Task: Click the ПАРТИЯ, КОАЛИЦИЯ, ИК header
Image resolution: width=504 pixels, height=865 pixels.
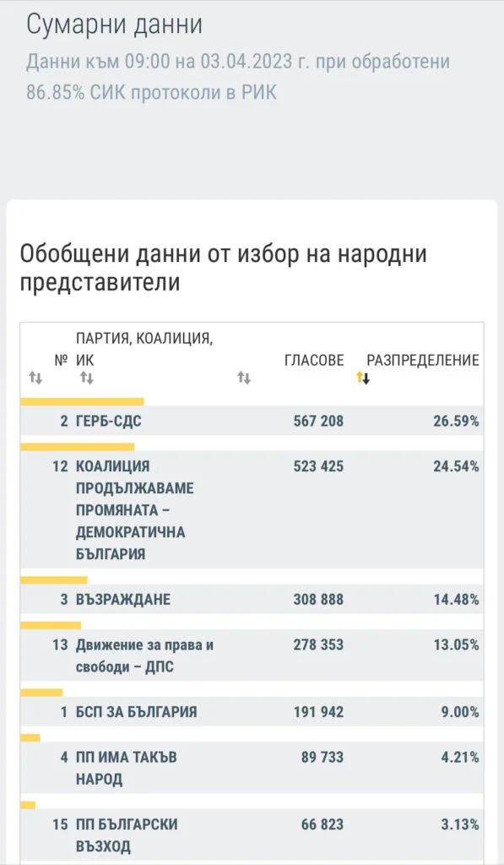Action: point(144,349)
